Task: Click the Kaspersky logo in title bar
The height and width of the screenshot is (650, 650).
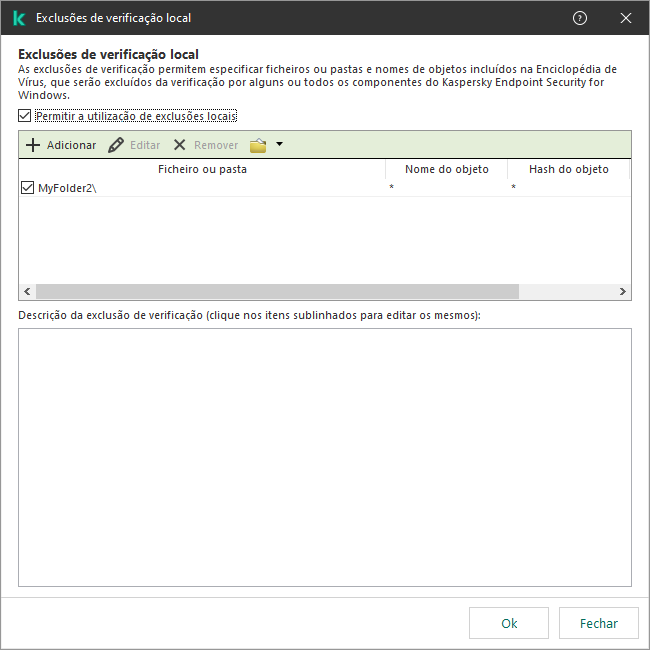Action: (x=19, y=18)
